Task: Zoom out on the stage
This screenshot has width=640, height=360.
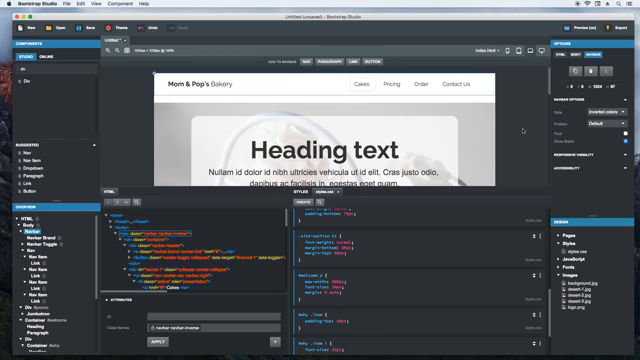Action: pyautogui.click(x=117, y=50)
